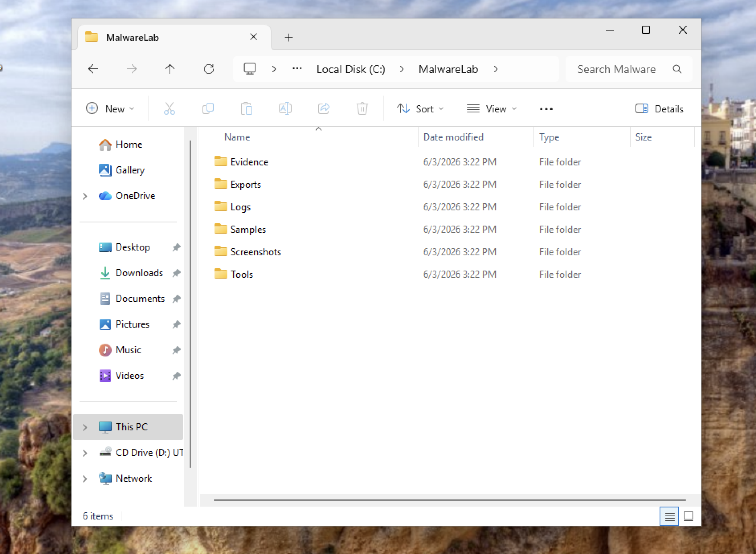Image resolution: width=756 pixels, height=554 pixels.
Task: Open the Sort dropdown menu
Action: (x=420, y=109)
